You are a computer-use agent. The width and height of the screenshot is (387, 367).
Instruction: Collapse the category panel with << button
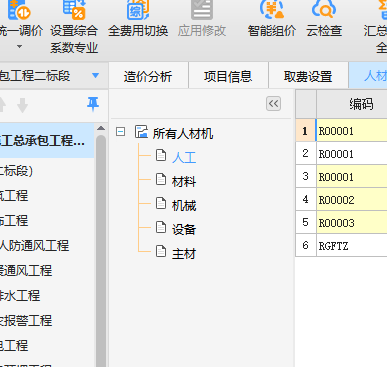click(x=273, y=104)
